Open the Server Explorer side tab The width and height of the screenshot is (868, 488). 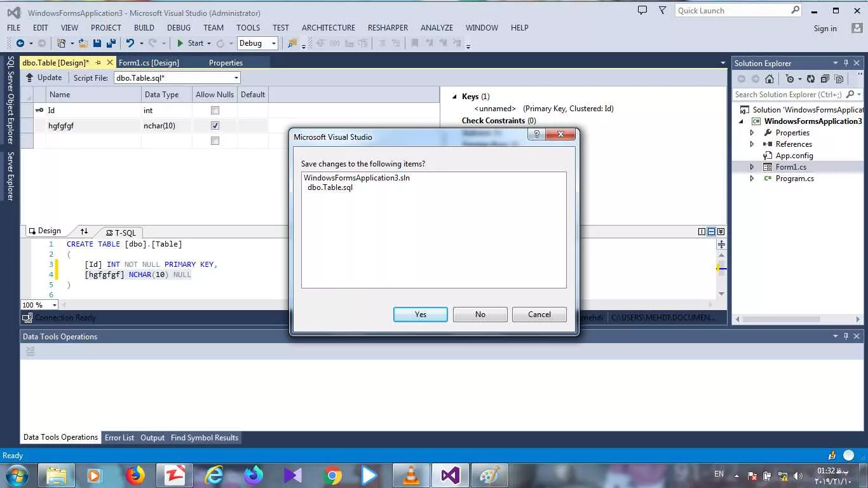(10, 176)
